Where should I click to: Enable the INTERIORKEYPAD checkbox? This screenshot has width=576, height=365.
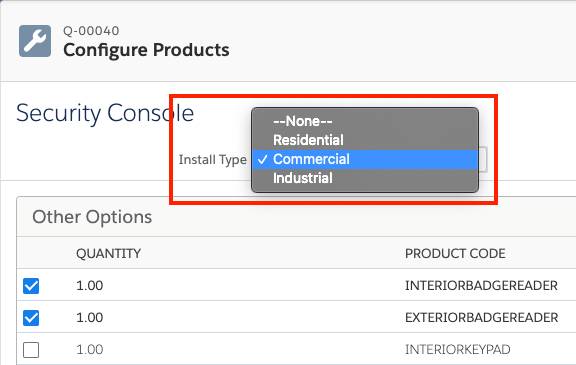(31, 350)
